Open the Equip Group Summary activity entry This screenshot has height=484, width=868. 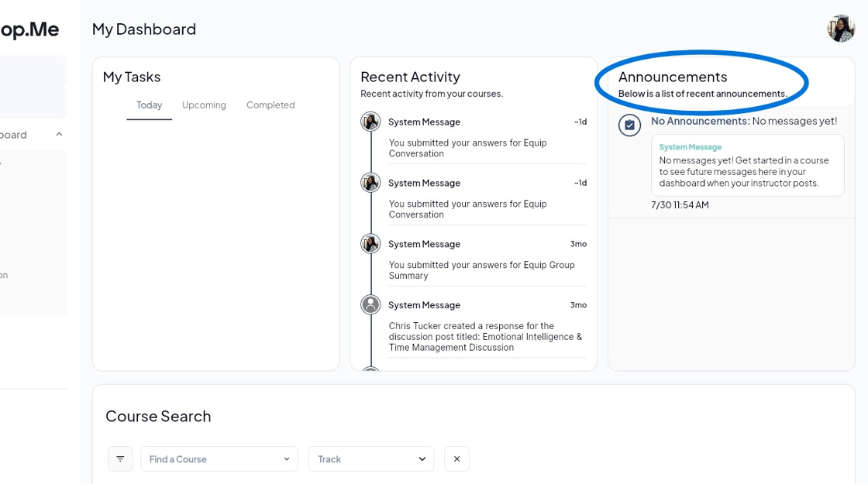[x=481, y=270]
